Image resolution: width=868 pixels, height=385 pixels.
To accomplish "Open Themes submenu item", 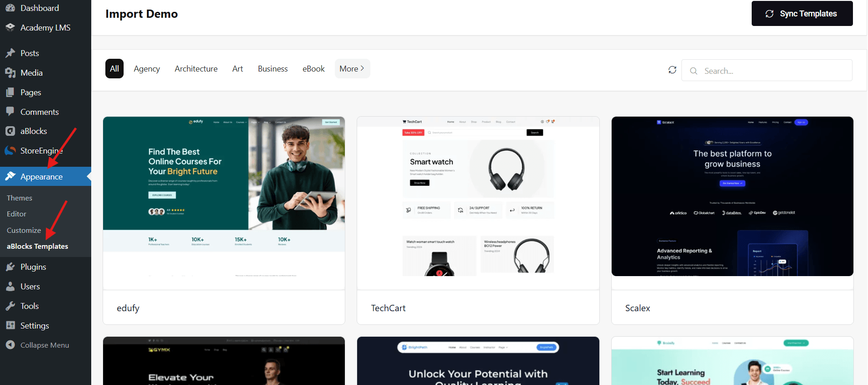I will [x=20, y=198].
